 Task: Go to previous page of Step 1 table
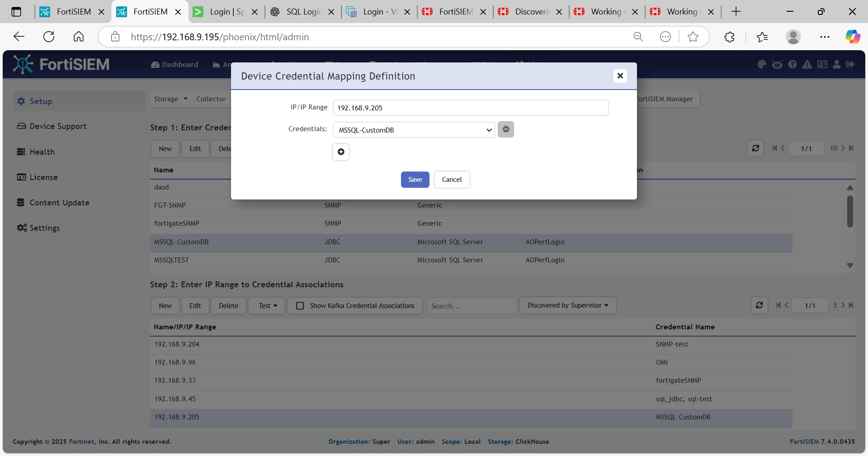(x=783, y=148)
